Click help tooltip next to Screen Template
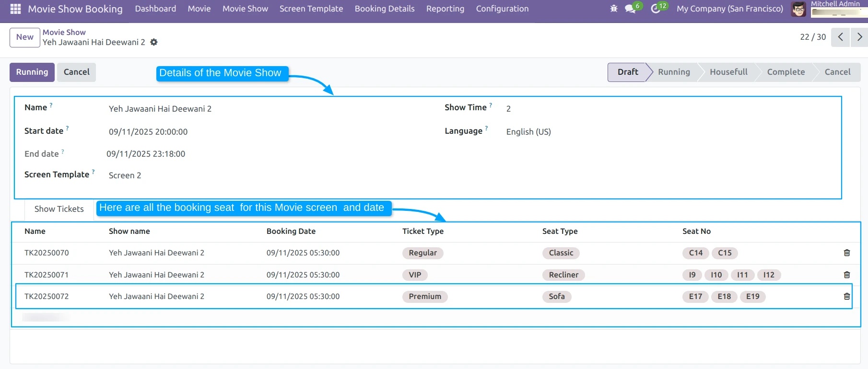The image size is (868, 369). click(x=93, y=172)
